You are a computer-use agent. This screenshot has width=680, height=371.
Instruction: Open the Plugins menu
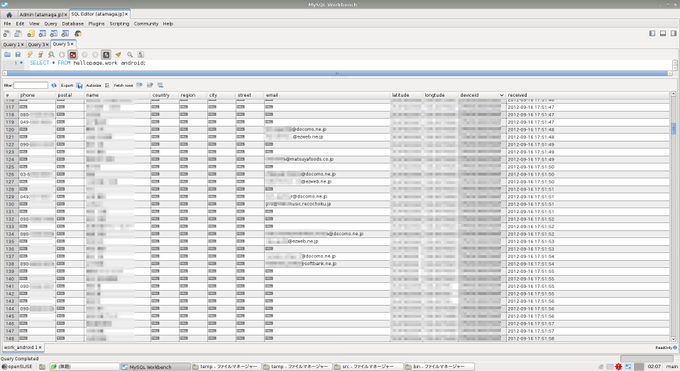96,24
